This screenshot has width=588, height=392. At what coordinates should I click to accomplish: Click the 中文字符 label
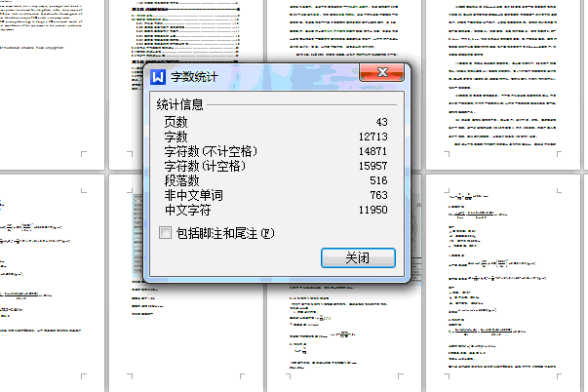(188, 210)
